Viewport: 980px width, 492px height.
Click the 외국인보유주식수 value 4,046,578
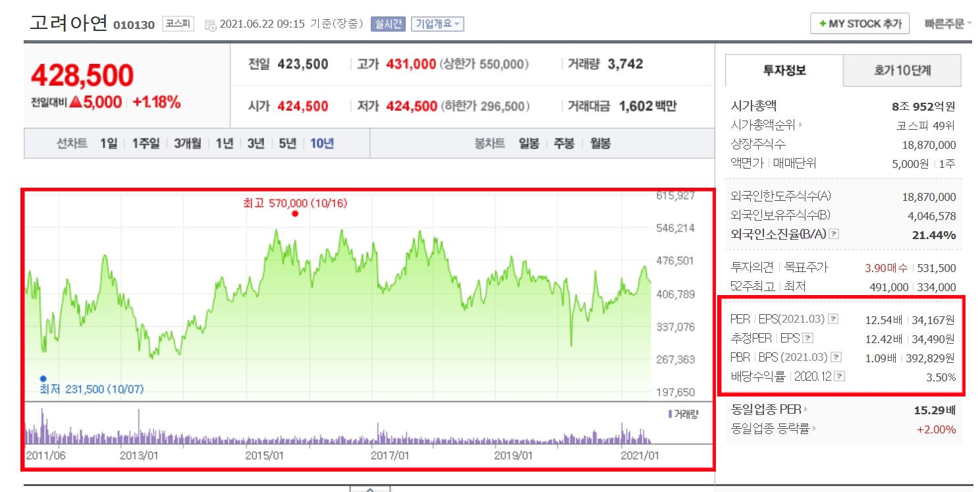click(931, 215)
